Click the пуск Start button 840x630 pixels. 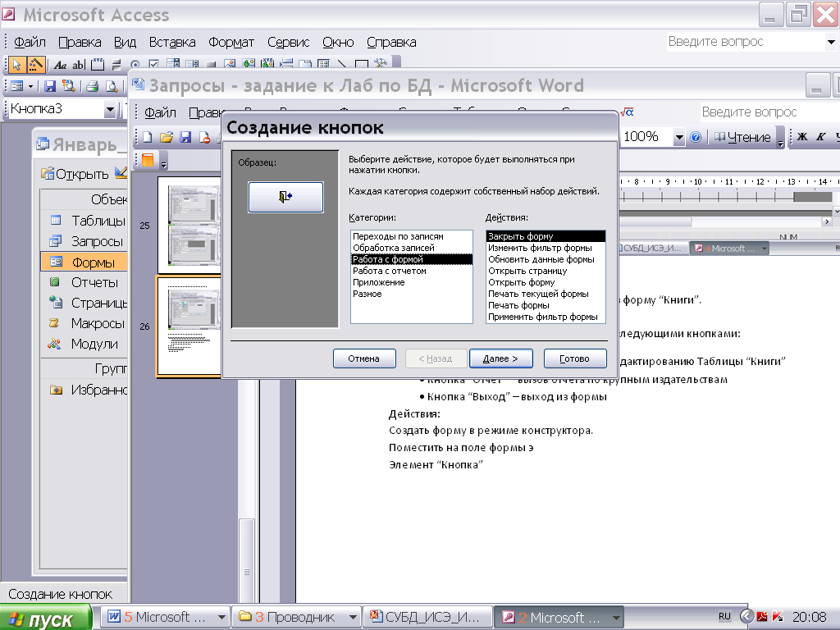pos(45,619)
